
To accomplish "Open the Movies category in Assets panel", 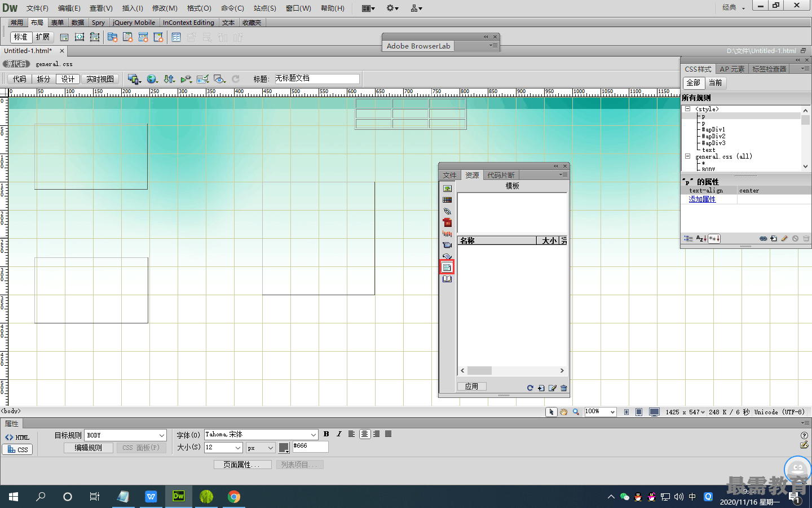I will (447, 245).
